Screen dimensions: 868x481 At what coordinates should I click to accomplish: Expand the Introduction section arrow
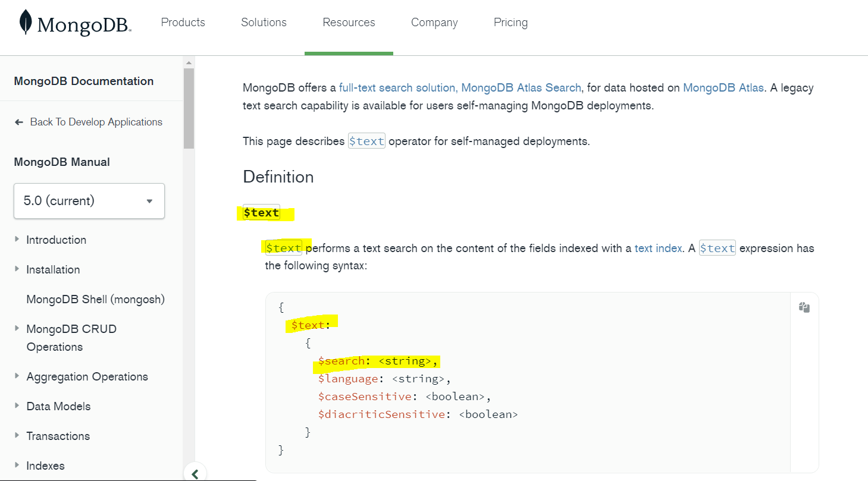[17, 239]
